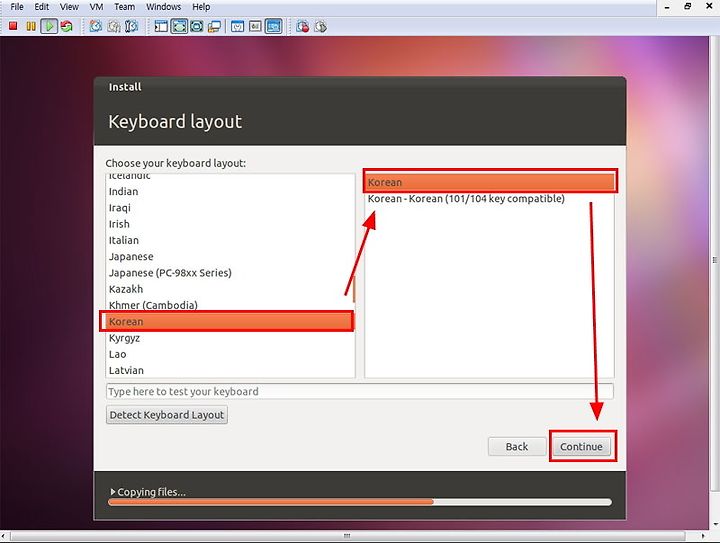The height and width of the screenshot is (543, 720).
Task: Minimize the VMware window
Action: (667, 7)
